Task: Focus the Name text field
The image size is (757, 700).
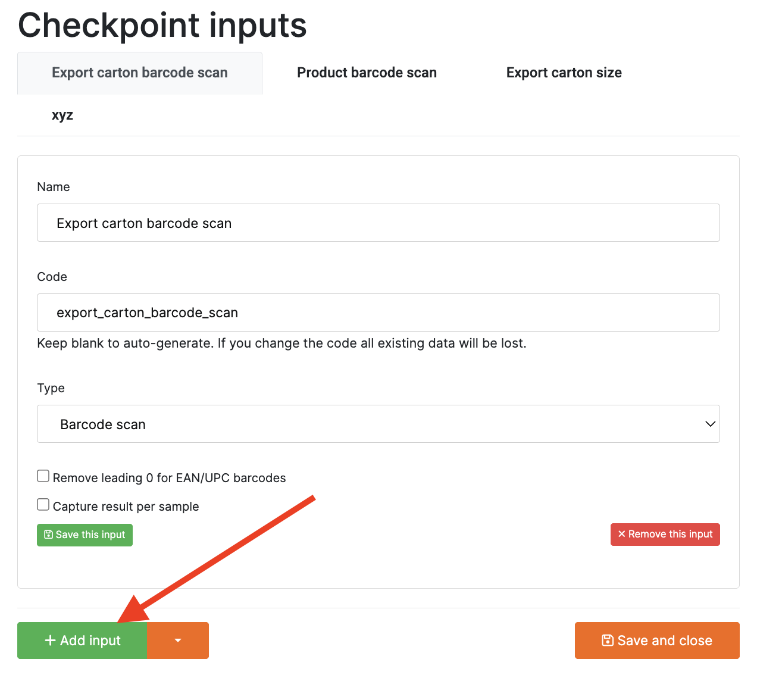Action: point(378,223)
